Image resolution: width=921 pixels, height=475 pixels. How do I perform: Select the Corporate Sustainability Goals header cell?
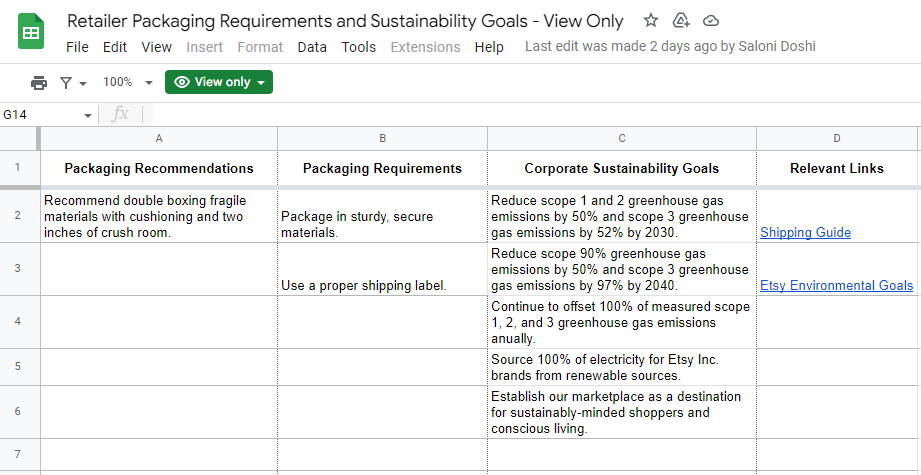click(x=622, y=169)
